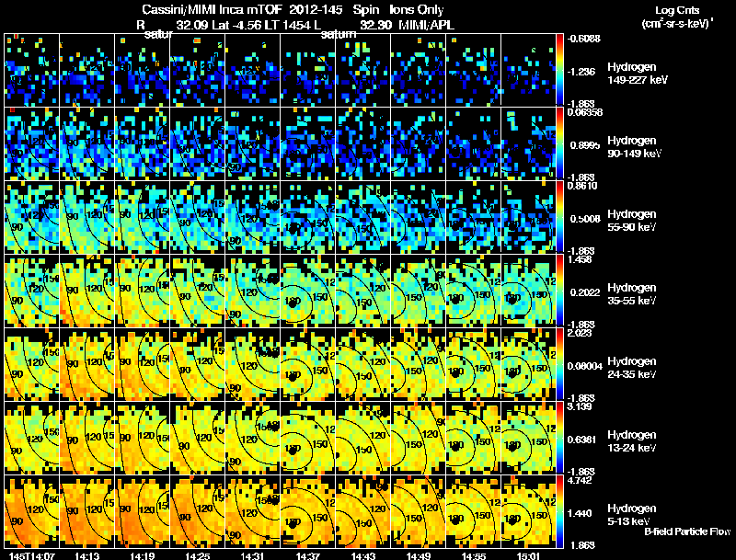Click the '14:49' time axis label
The image size is (736, 560).
tap(419, 556)
